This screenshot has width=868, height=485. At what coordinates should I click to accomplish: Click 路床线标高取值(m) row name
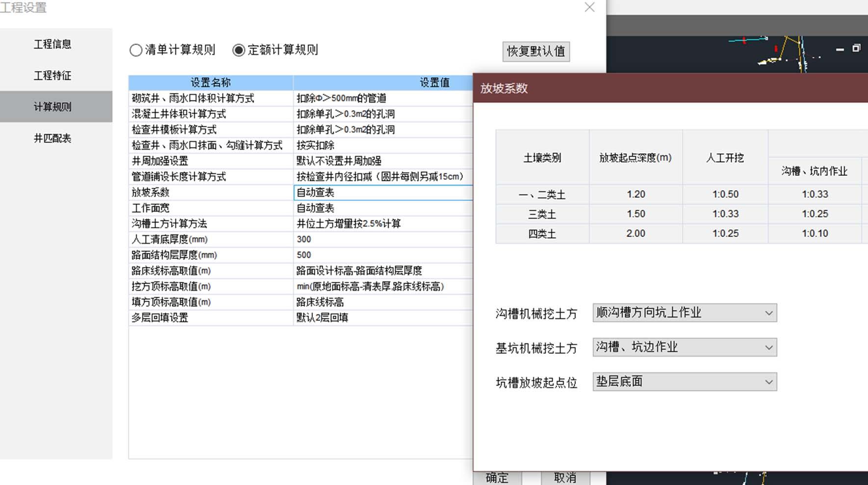point(171,271)
